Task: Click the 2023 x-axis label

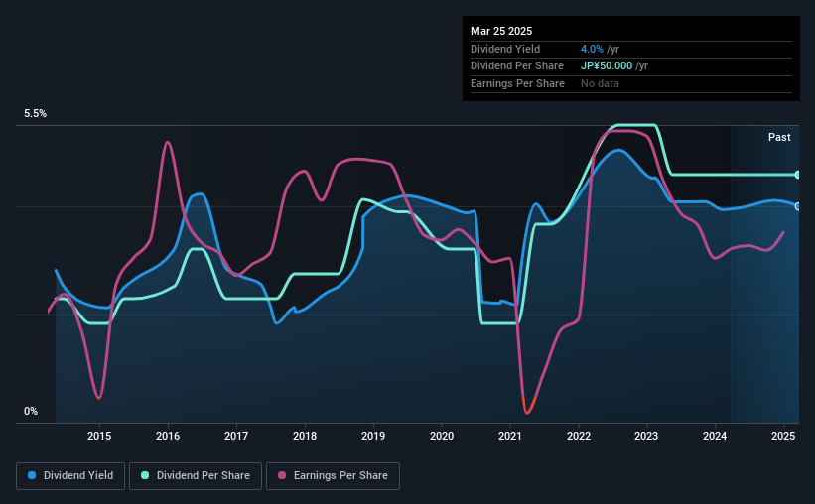Action: coord(646,436)
